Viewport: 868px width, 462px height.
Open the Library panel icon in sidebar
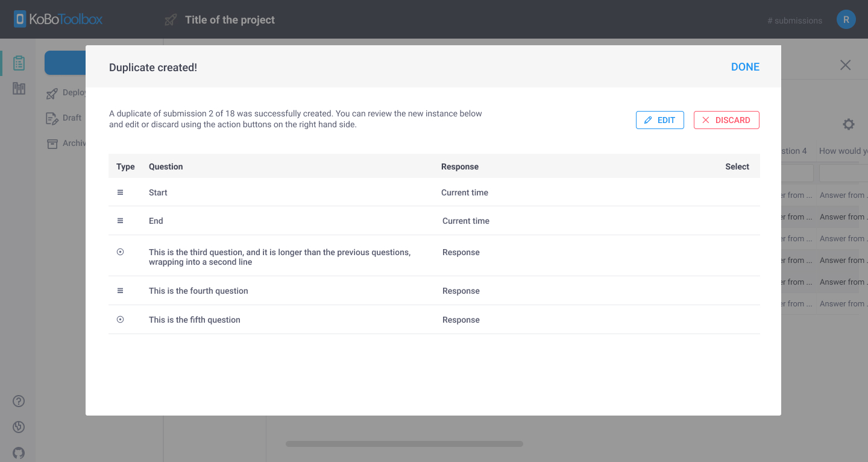click(19, 88)
